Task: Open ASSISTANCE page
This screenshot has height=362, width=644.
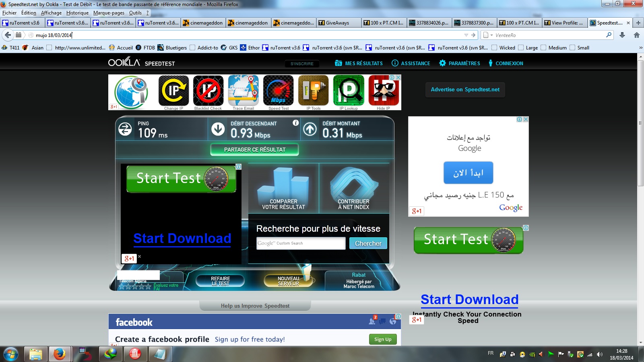Action: click(x=411, y=63)
